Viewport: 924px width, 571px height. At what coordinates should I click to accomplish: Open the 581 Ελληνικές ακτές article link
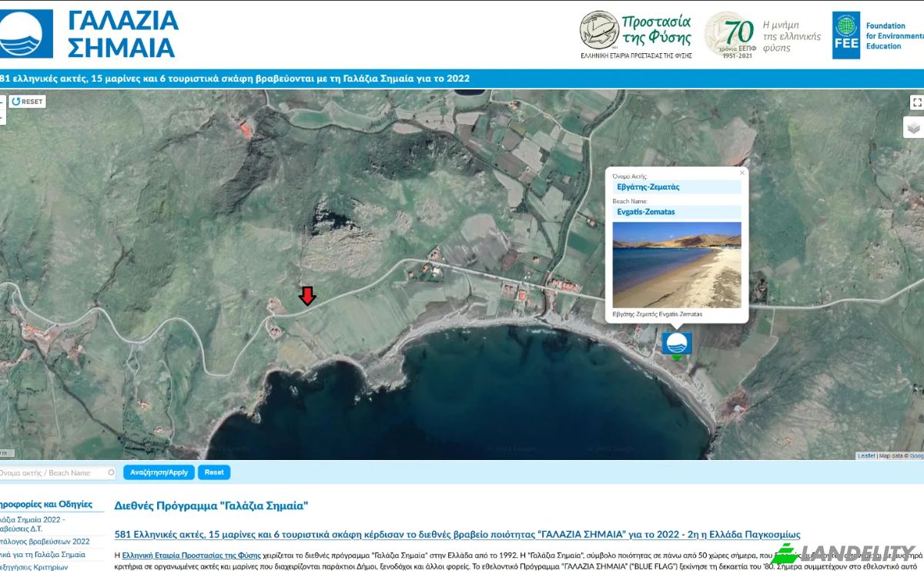457,535
